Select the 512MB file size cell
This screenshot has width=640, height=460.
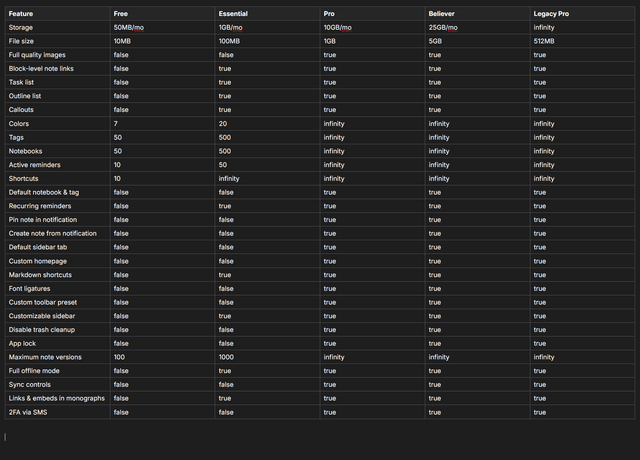(544, 41)
